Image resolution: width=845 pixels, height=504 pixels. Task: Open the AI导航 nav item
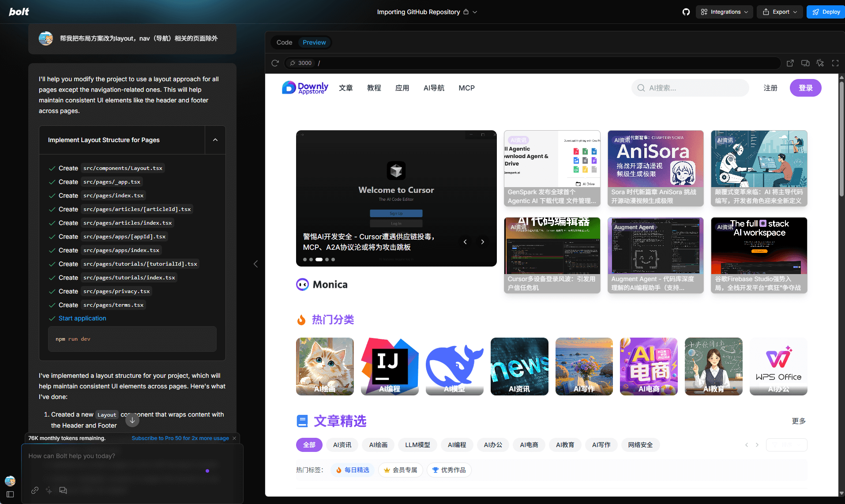coord(434,88)
